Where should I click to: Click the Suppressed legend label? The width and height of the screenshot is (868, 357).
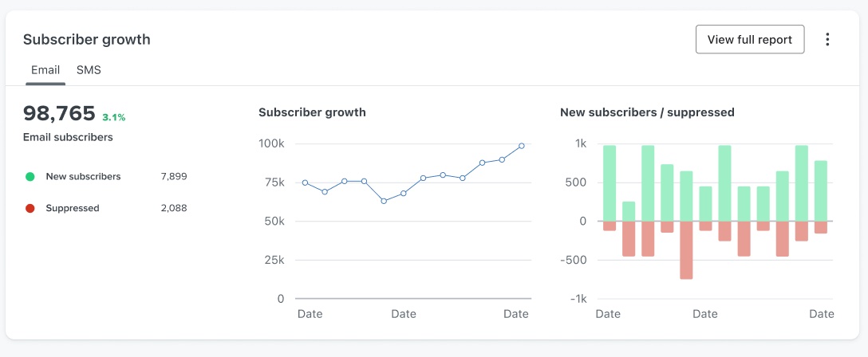pyautogui.click(x=73, y=209)
